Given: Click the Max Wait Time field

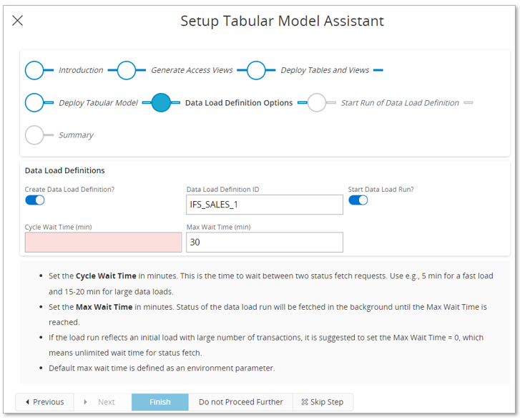Looking at the screenshot, I should [265, 243].
